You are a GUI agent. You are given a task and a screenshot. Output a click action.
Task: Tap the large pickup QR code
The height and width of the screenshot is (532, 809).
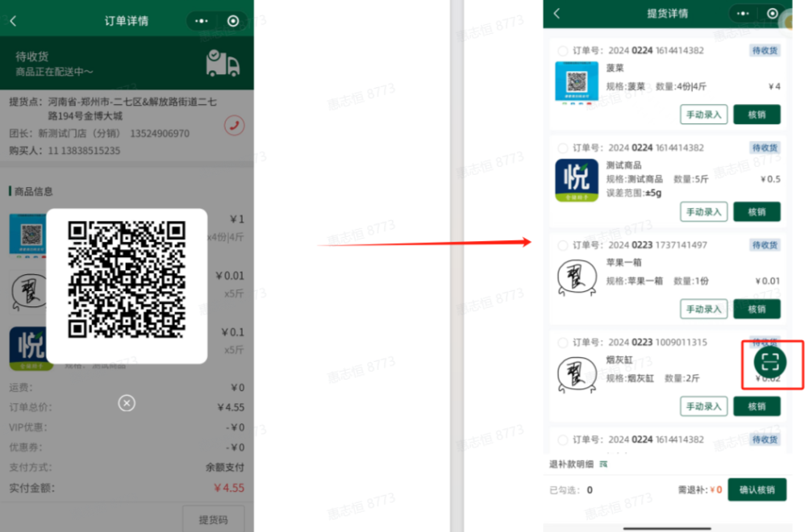(127, 280)
